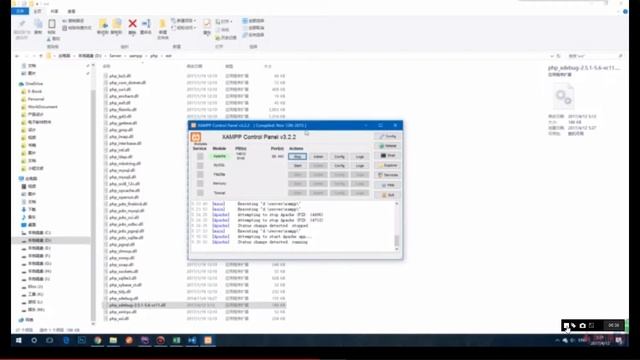Click the Paste icon in ribbon

(x=51, y=27)
